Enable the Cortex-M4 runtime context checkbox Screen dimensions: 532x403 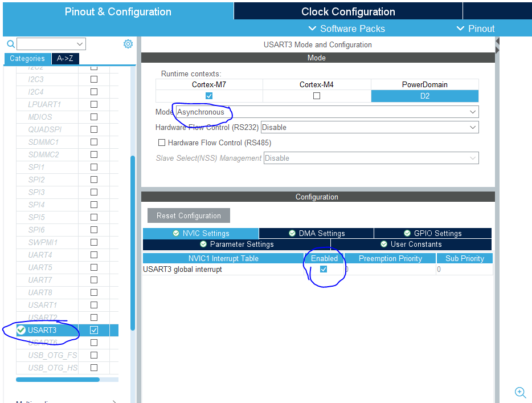coord(317,96)
